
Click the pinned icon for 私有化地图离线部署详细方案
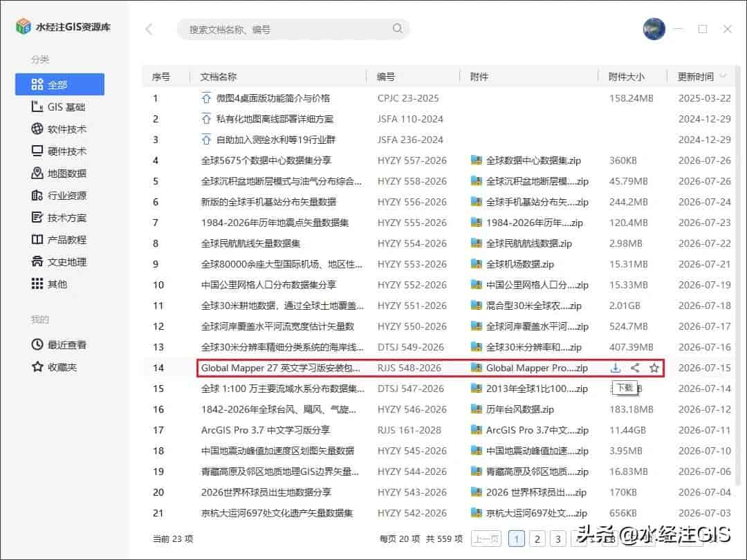pyautogui.click(x=206, y=119)
